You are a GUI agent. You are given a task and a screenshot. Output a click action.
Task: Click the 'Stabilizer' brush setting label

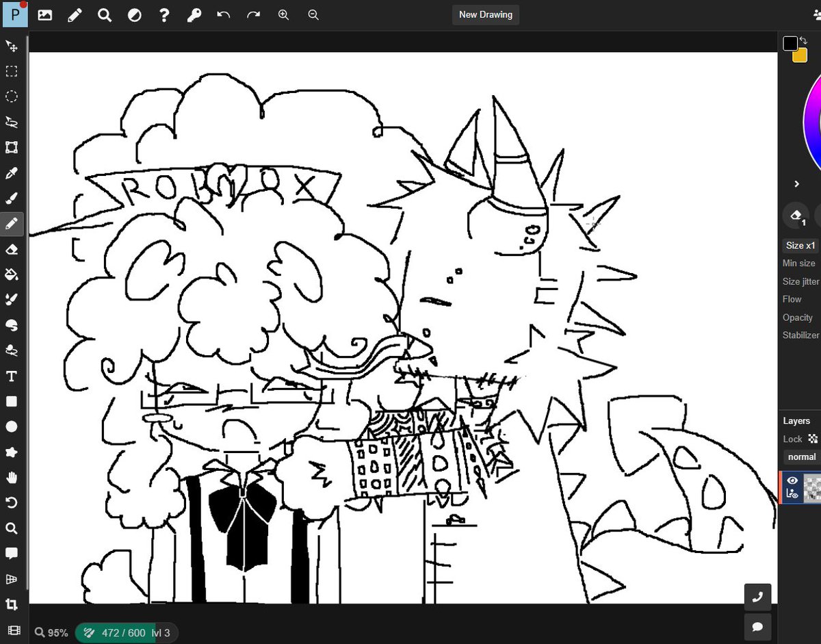[x=801, y=335]
